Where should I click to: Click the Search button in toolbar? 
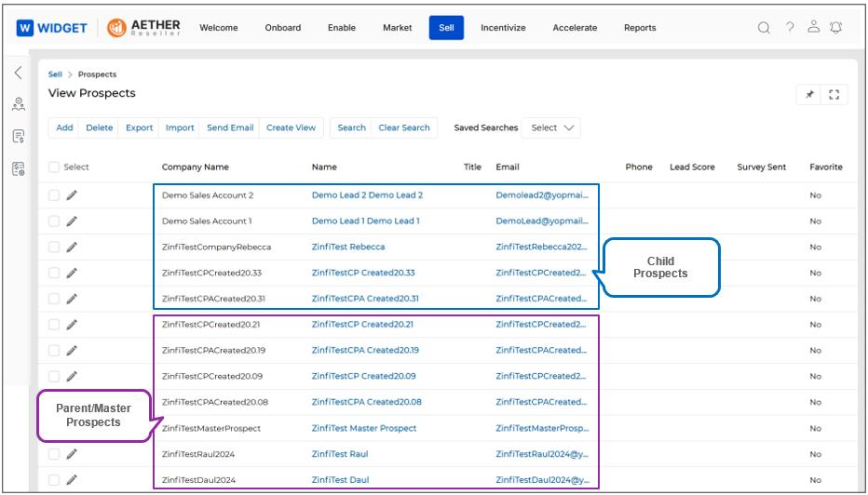pyautogui.click(x=351, y=127)
